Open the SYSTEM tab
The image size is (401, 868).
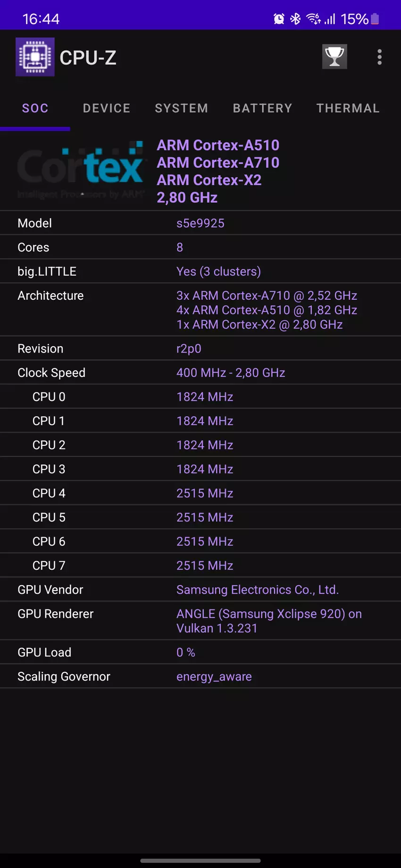tap(181, 108)
